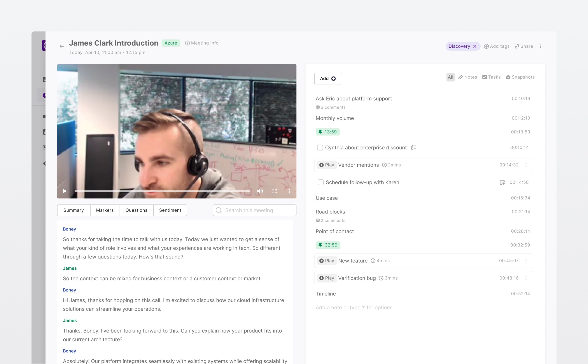The width and height of the screenshot is (588, 364).
Task: Enter fullscreen video mode
Action: coord(275,191)
